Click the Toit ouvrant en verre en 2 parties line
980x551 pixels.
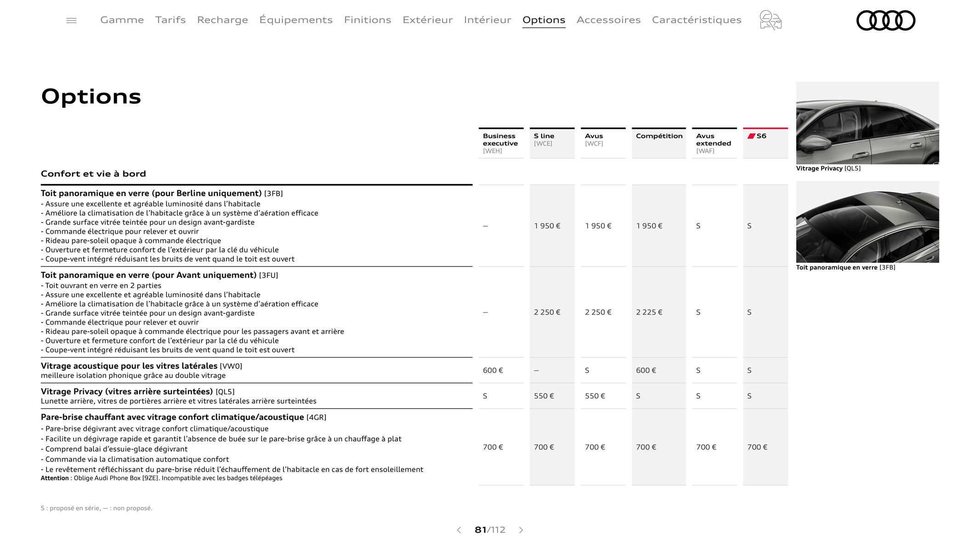(101, 286)
